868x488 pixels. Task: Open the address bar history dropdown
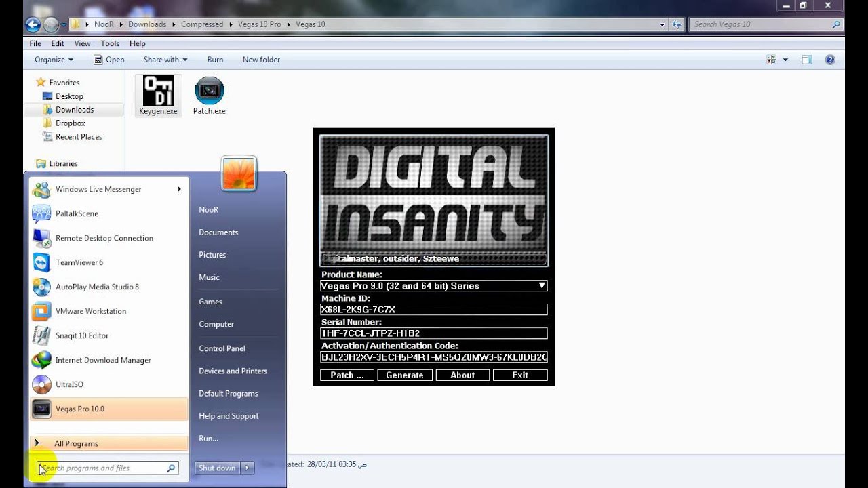click(663, 24)
